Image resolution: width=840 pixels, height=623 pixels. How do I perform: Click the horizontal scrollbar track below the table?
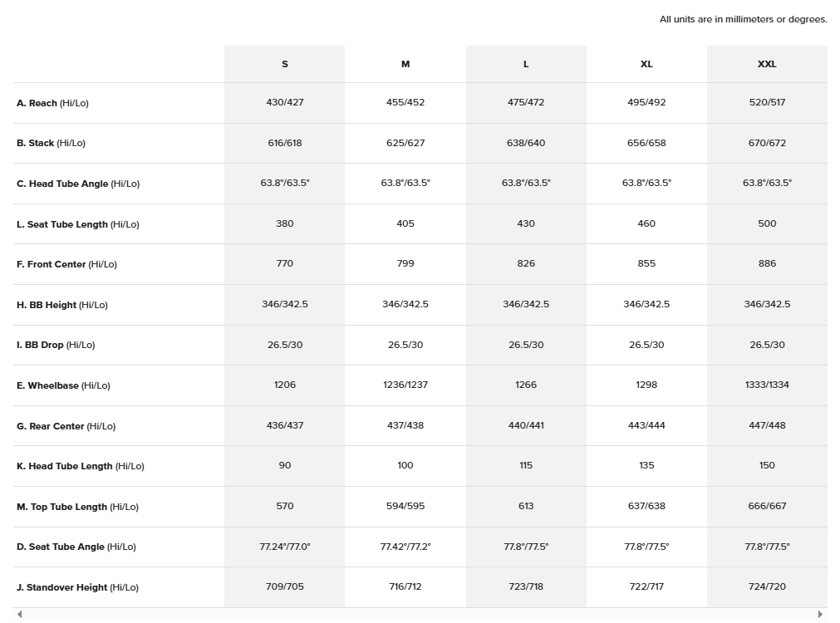point(420,615)
